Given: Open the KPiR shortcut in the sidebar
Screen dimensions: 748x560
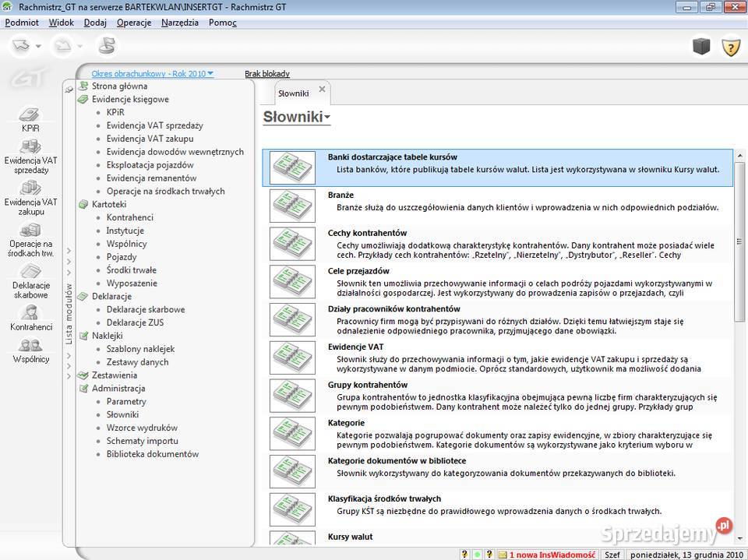Looking at the screenshot, I should pos(30,119).
